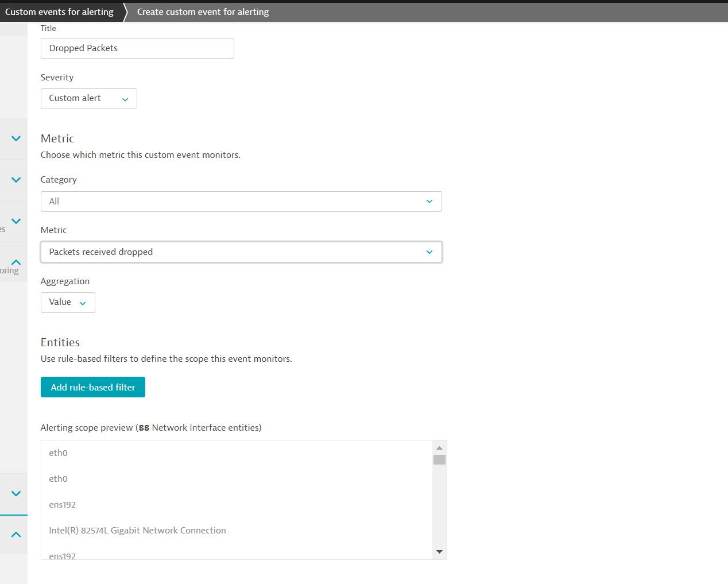Click the scroll-down arrow in the scope preview
728x584 pixels.
coord(439,552)
